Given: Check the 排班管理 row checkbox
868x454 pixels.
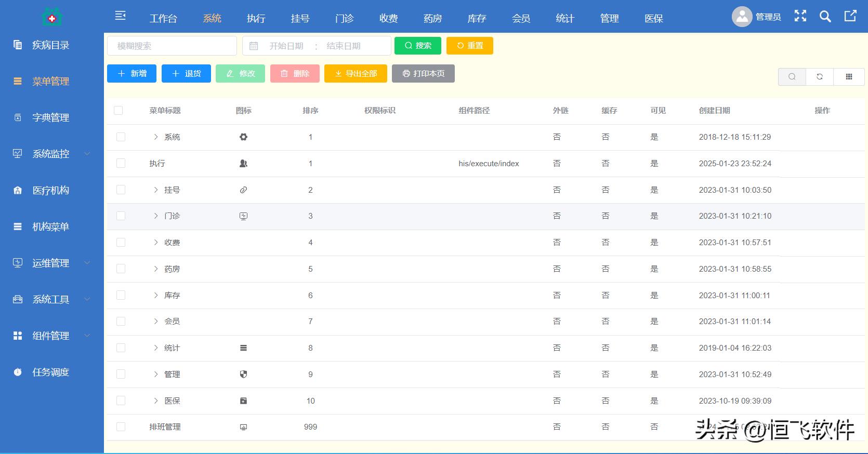Looking at the screenshot, I should point(121,426).
